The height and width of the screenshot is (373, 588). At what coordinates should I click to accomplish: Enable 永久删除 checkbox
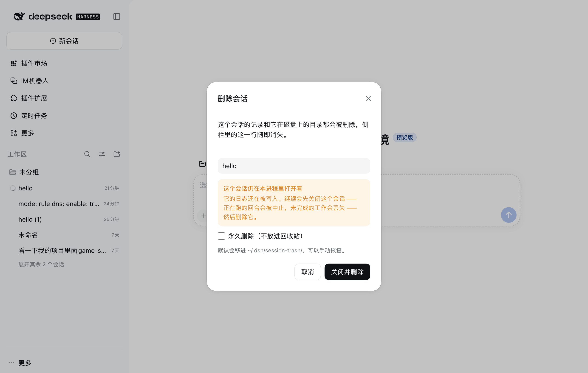click(221, 236)
